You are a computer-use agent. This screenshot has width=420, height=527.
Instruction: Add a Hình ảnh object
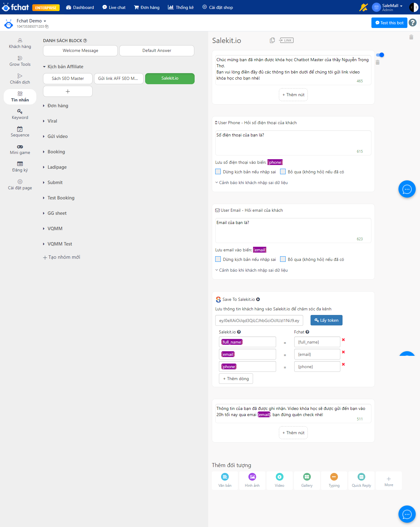252,480
